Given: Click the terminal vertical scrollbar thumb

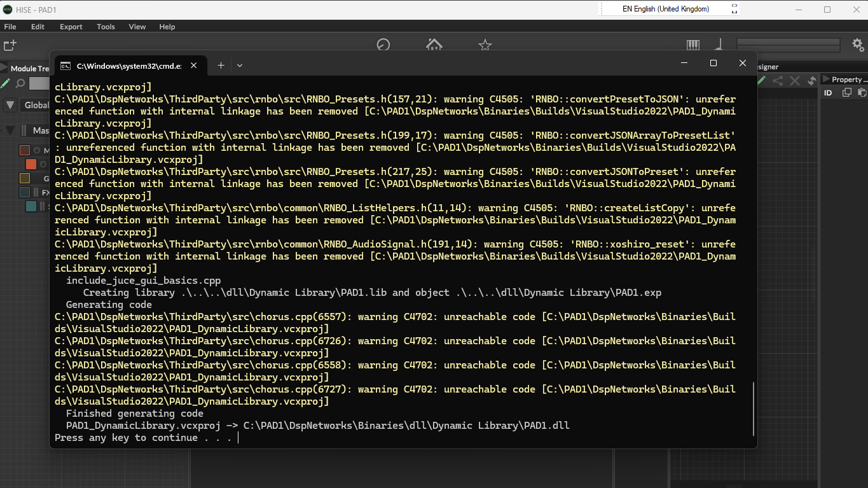Looking at the screenshot, I should tap(754, 409).
